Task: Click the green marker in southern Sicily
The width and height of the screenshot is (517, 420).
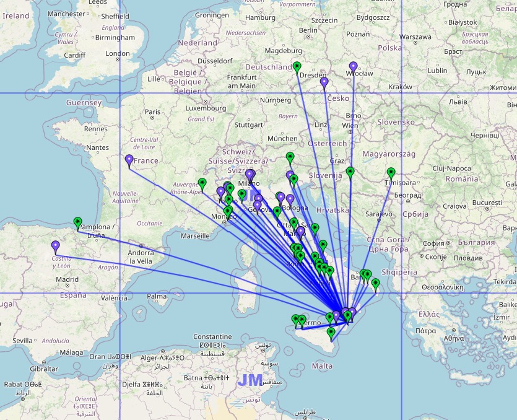Action: 331,333
